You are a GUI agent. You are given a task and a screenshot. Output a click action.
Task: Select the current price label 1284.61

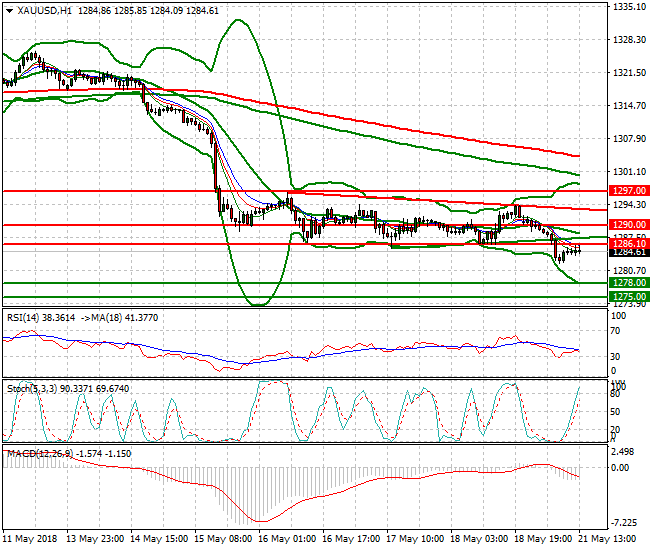(x=629, y=252)
